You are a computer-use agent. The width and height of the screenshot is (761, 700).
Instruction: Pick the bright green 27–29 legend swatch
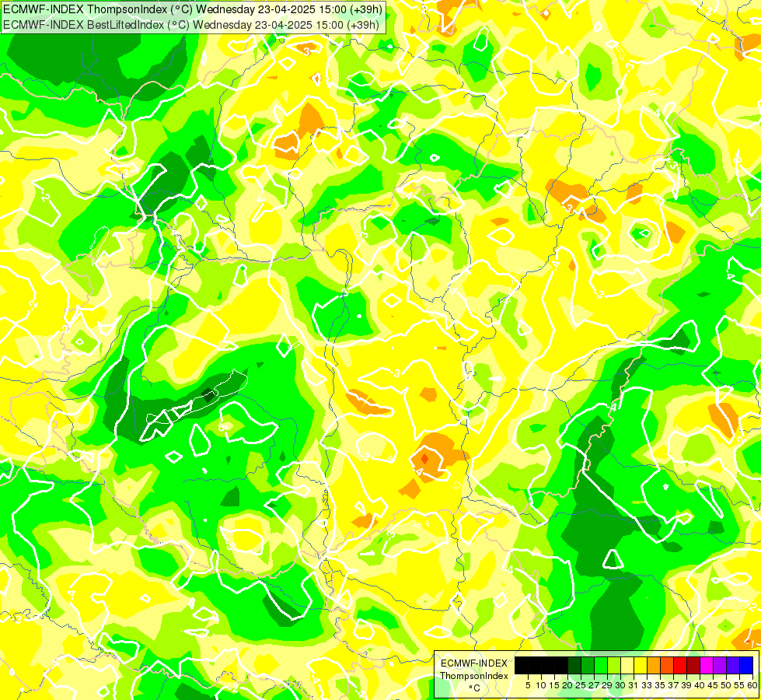[x=601, y=666]
